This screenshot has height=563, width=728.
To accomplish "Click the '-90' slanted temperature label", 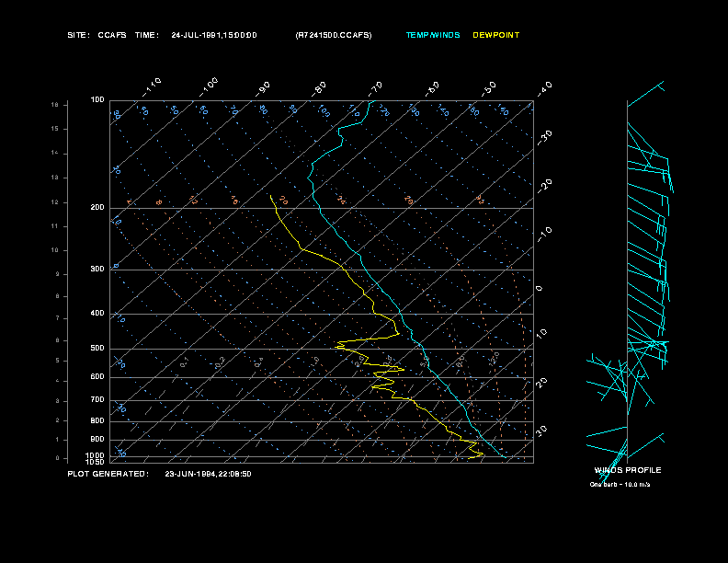I will tap(263, 89).
